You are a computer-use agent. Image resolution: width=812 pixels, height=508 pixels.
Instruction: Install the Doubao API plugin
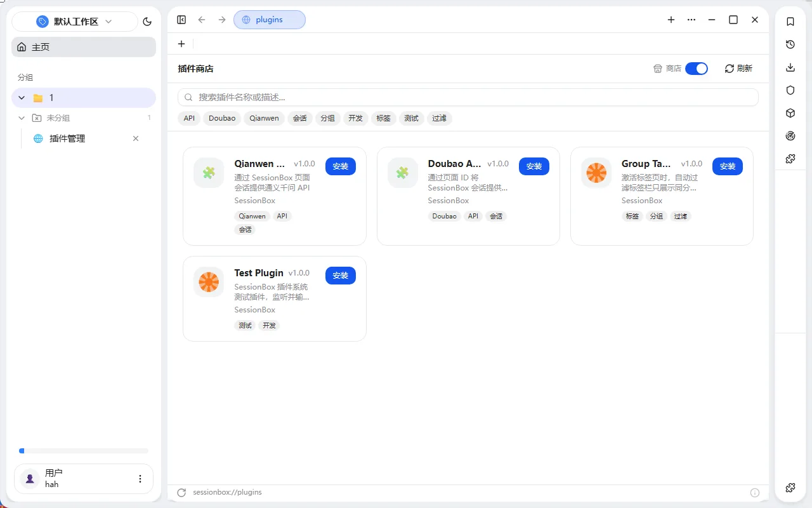click(x=534, y=166)
